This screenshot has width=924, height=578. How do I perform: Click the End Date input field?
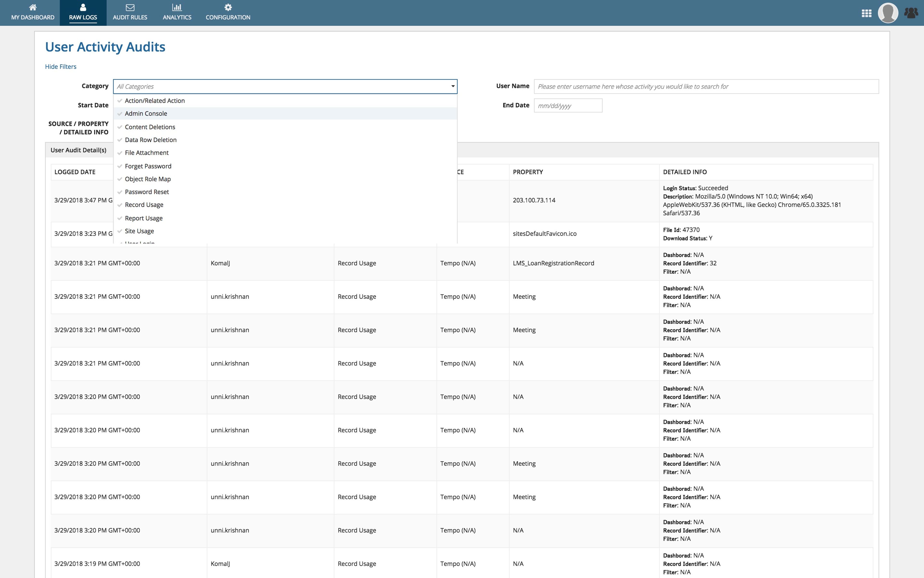coord(568,105)
